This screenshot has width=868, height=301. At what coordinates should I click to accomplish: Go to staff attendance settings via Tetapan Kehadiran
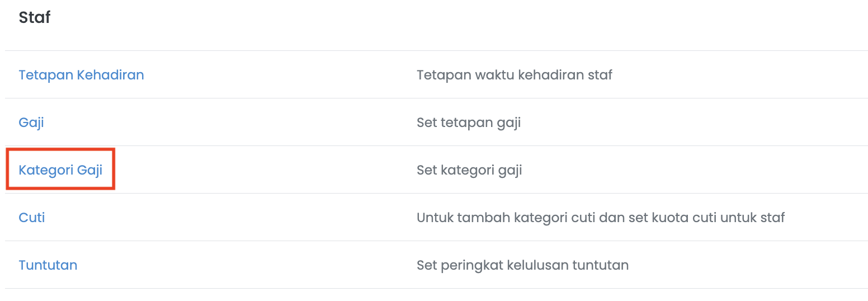click(x=81, y=74)
